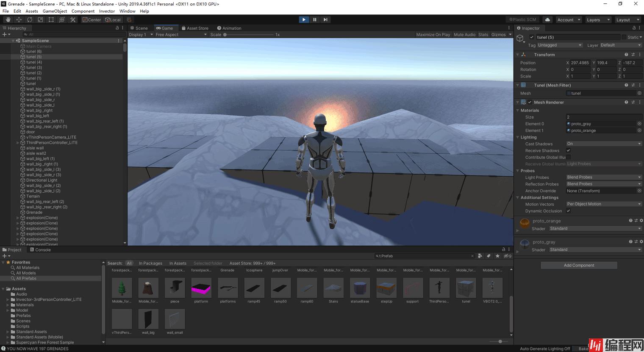Toggle Contribute Global Illumination checkbox
Viewport: 644px width, 352px height.
569,157
